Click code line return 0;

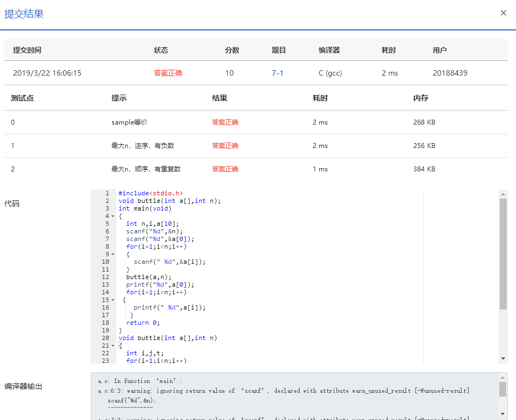(x=143, y=323)
